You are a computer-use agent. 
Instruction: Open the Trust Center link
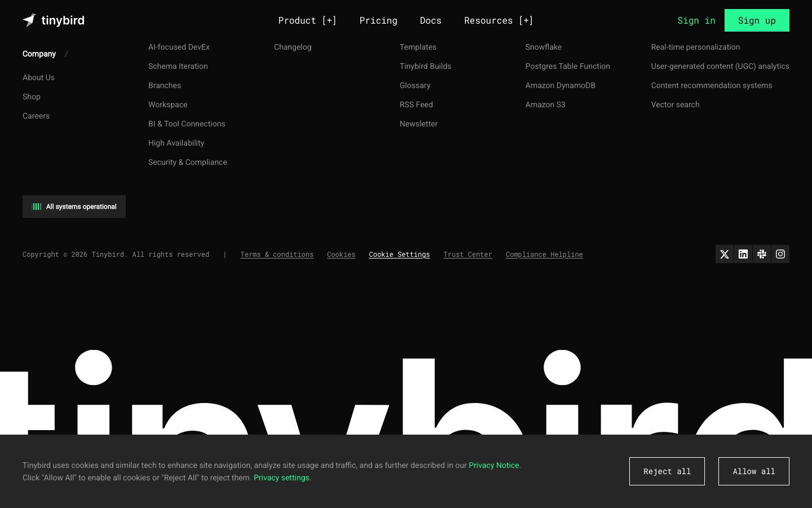[467, 255]
